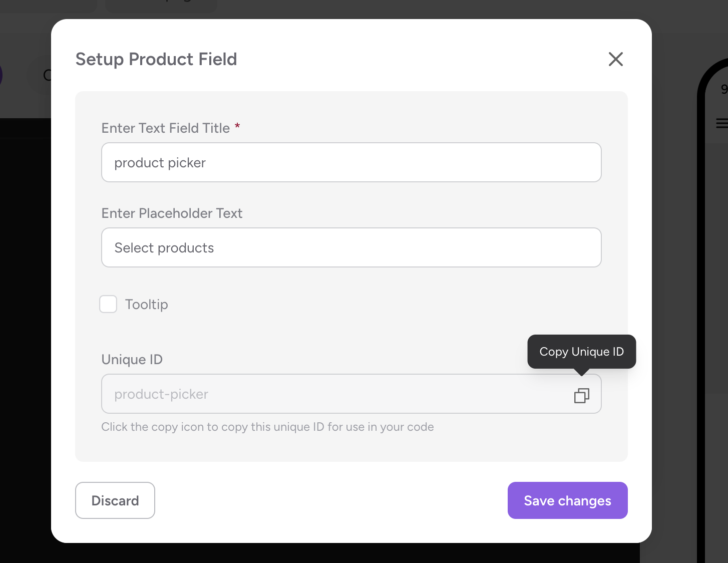Click the 'Enter Placeholder Text' label
The height and width of the screenshot is (563, 728).
pyautogui.click(x=172, y=213)
